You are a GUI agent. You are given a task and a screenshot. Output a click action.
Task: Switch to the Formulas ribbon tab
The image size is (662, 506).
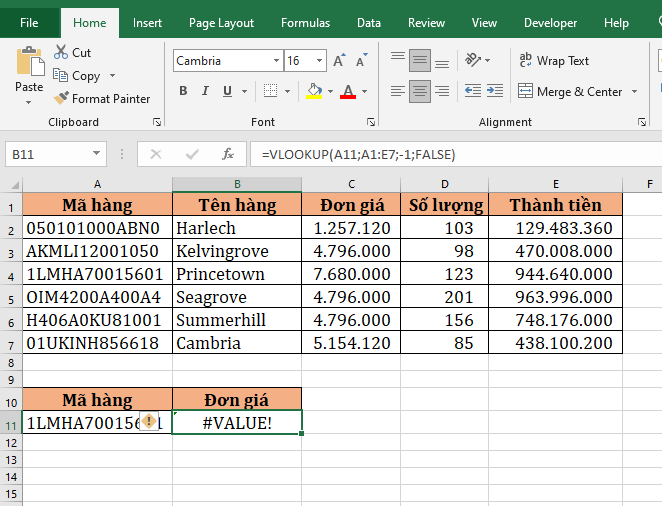(x=305, y=23)
